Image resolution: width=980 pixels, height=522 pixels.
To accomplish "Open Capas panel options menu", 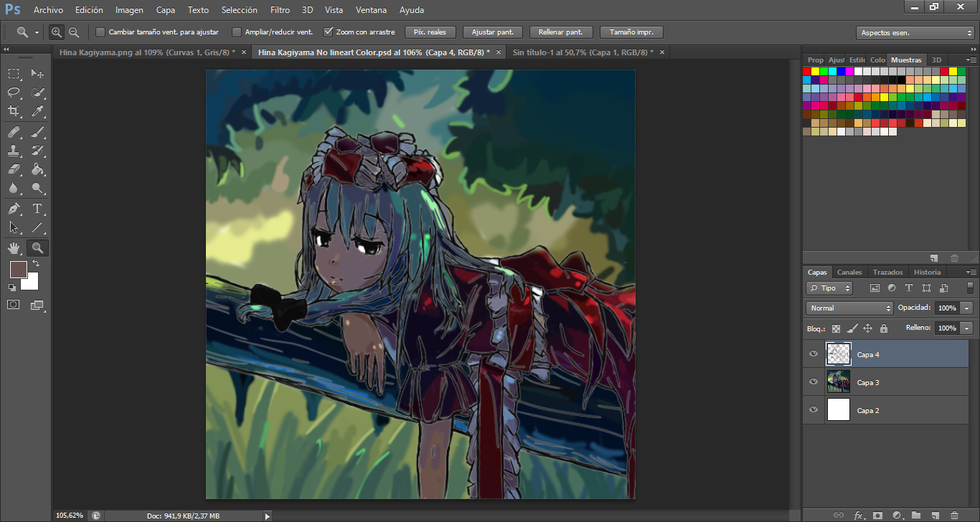I will point(971,272).
